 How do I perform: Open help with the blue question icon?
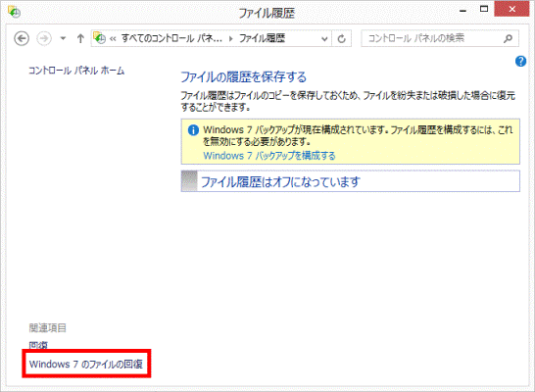coord(520,61)
